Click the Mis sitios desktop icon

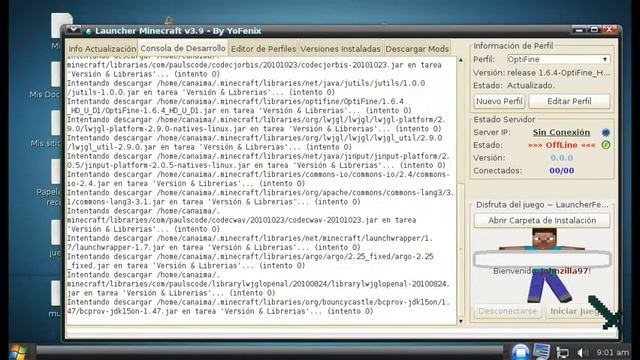pos(46,129)
